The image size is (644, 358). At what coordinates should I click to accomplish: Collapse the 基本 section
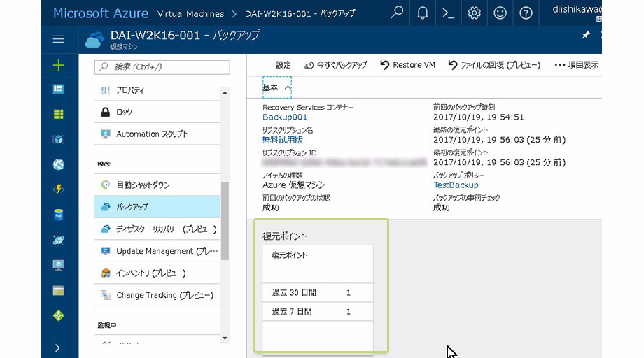pos(276,87)
